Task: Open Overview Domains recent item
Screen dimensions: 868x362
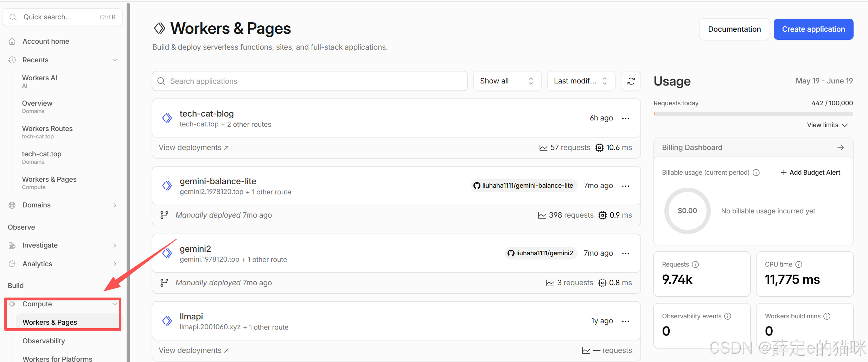Action: pos(37,107)
